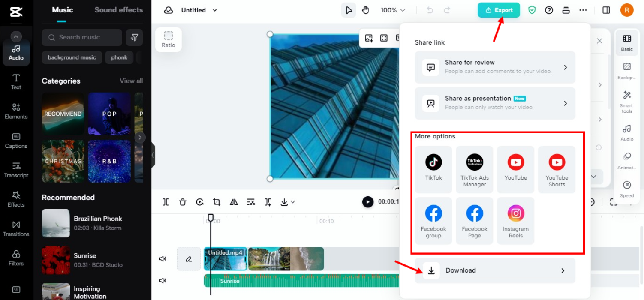Share video to TikTok

click(x=433, y=169)
